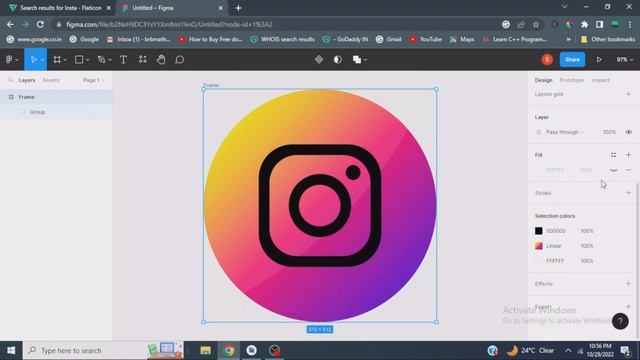The width and height of the screenshot is (640, 360).
Task: Open Other bookmarks folder
Action: pyautogui.click(x=608, y=39)
